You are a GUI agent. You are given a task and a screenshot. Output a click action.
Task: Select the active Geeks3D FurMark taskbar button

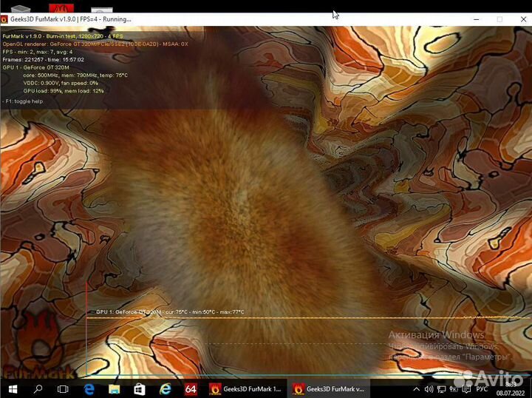(329, 388)
